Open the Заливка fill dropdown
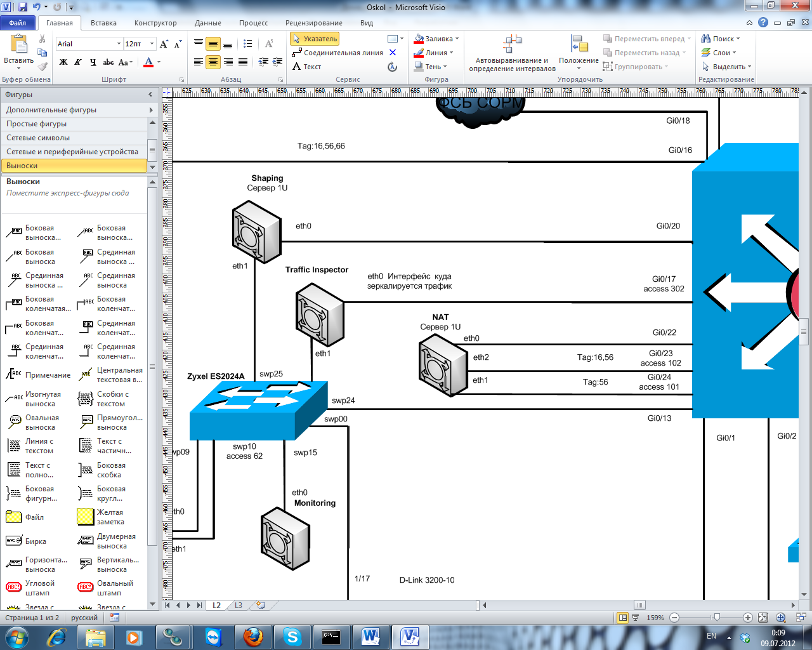Image resolution: width=812 pixels, height=650 pixels. [x=436, y=39]
